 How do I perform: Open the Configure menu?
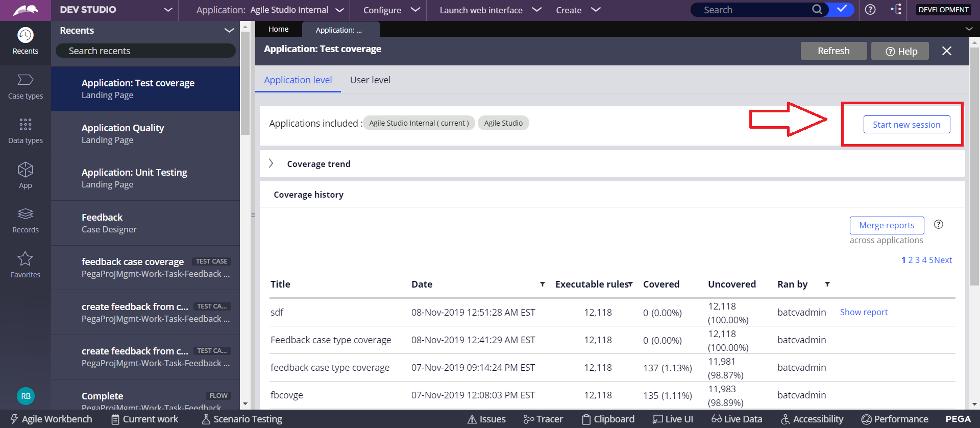point(391,10)
